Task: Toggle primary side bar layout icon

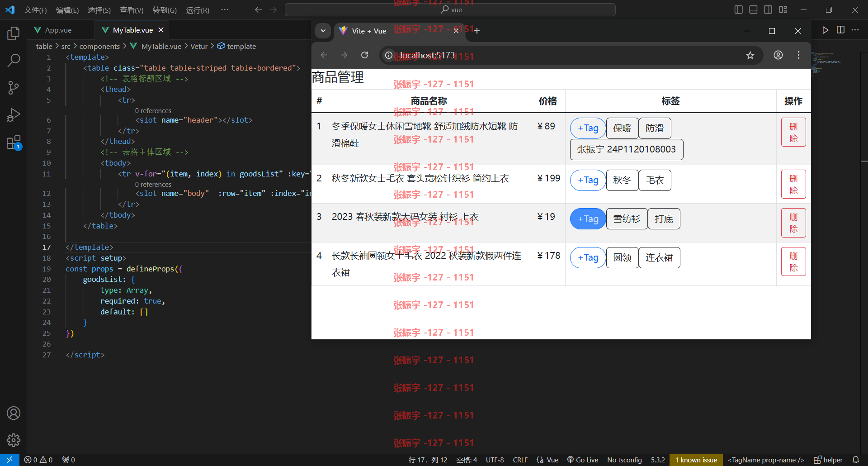Action: coord(739,10)
